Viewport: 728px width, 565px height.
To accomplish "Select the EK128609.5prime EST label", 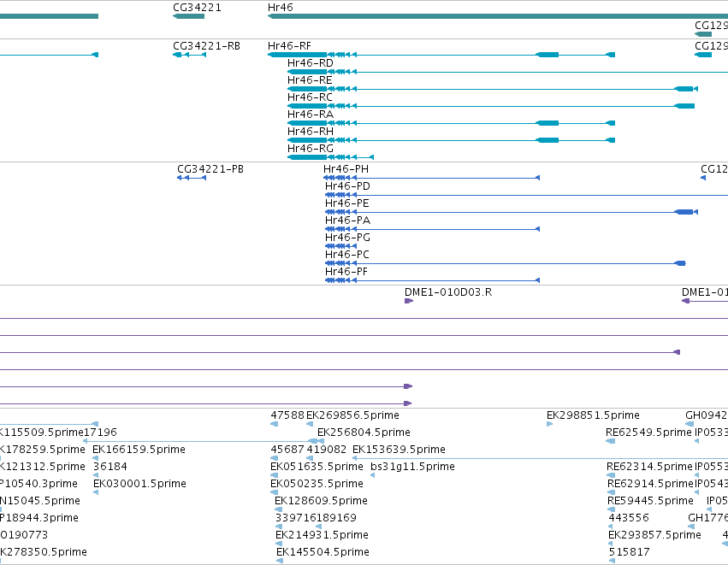I will point(321,501).
